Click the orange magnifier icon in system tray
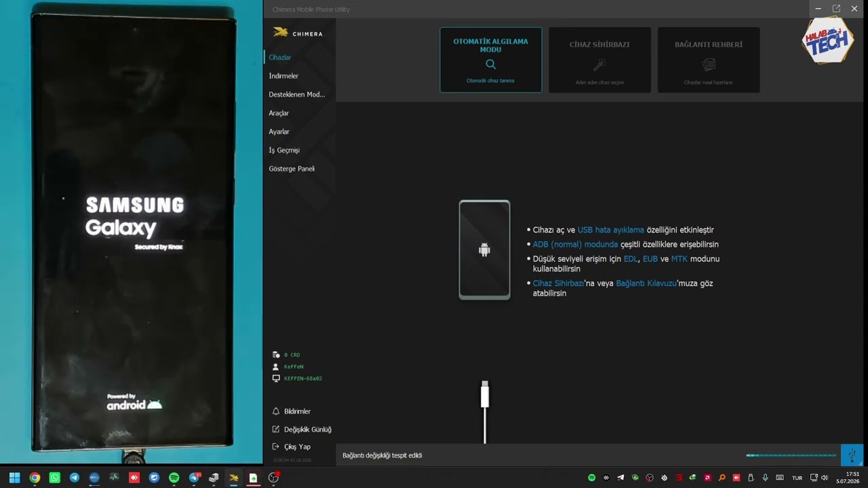Screen dimensions: 868x488 click(x=722, y=478)
